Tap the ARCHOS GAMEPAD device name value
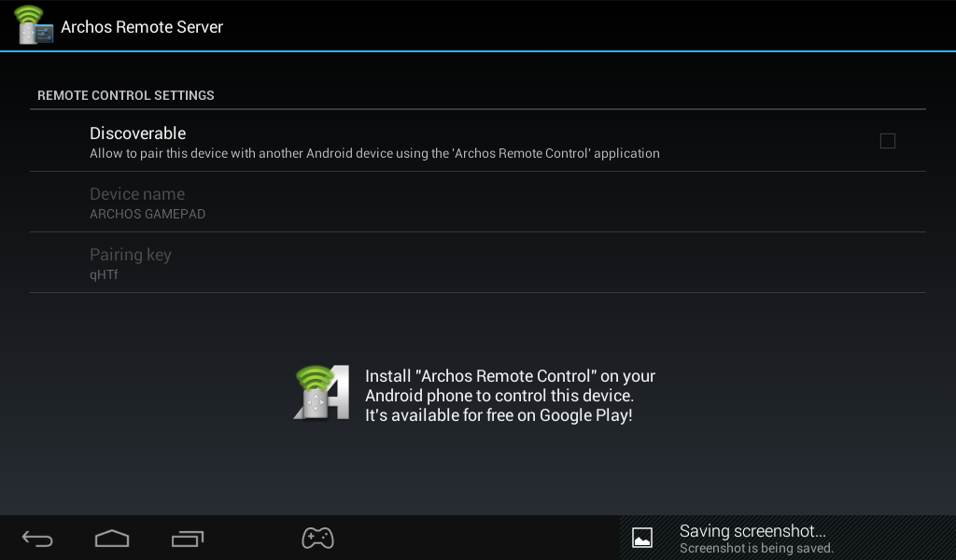 (x=148, y=215)
